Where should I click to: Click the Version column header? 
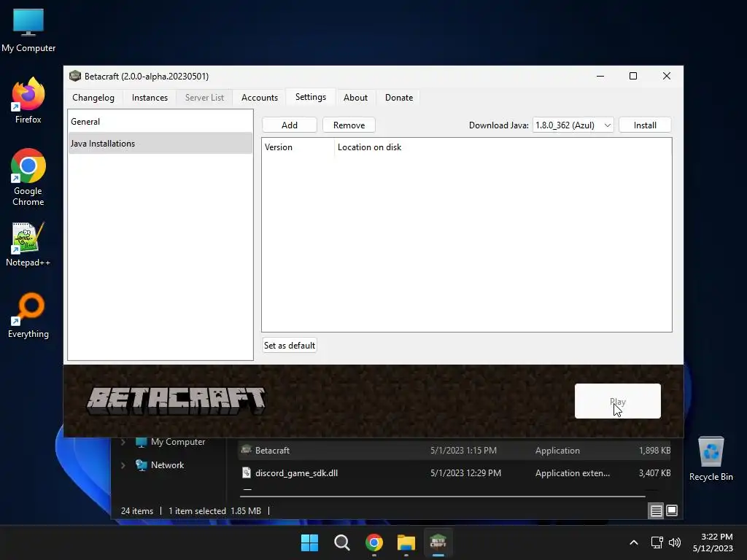[298, 147]
